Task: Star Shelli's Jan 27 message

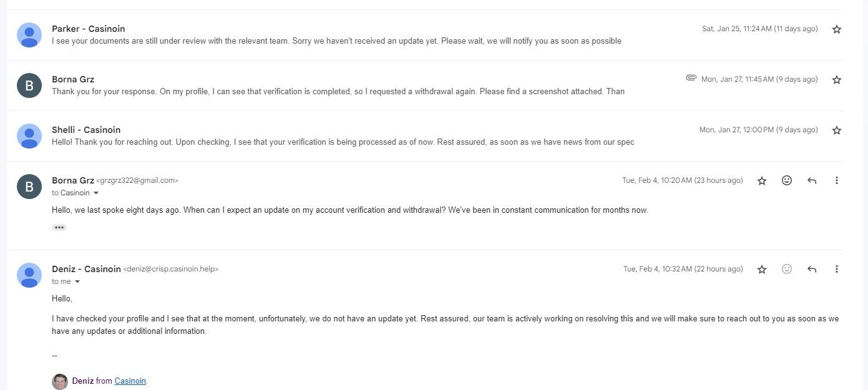Action: click(837, 130)
